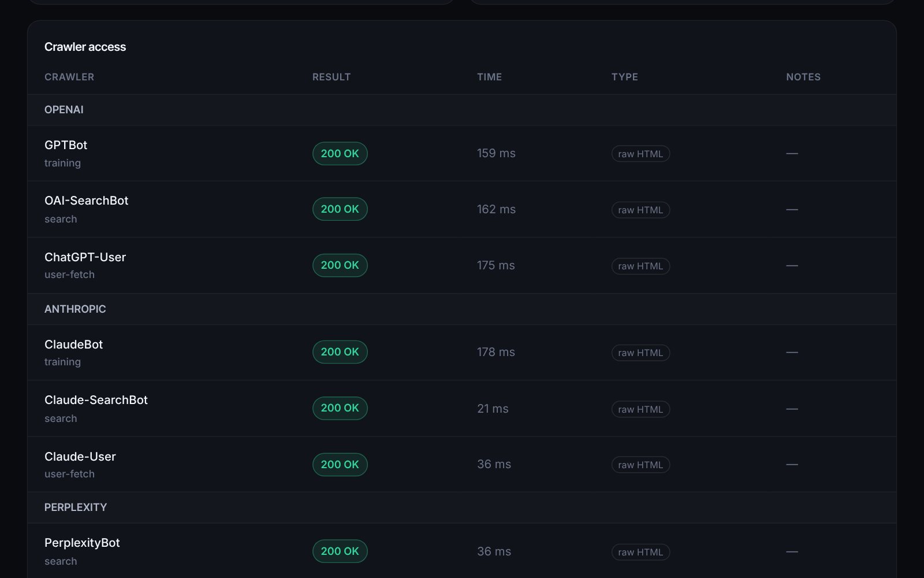924x578 pixels.
Task: Click the user-fetch label under Claude-User
Action: [69, 474]
